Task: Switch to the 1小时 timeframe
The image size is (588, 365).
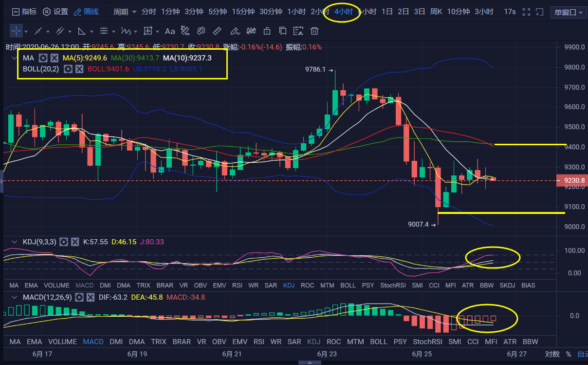Action: tap(296, 12)
